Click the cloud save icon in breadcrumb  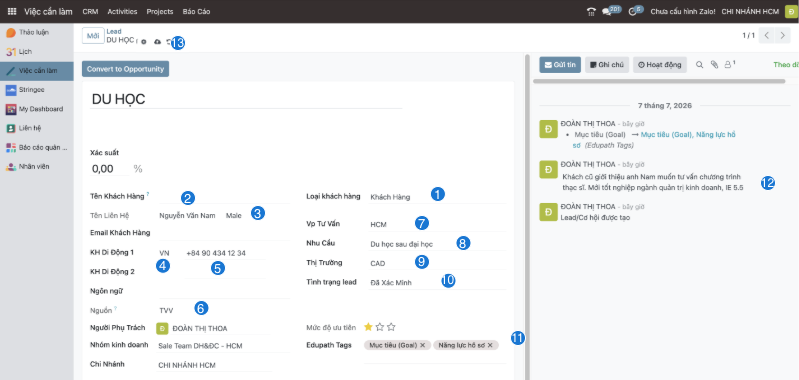tap(157, 42)
